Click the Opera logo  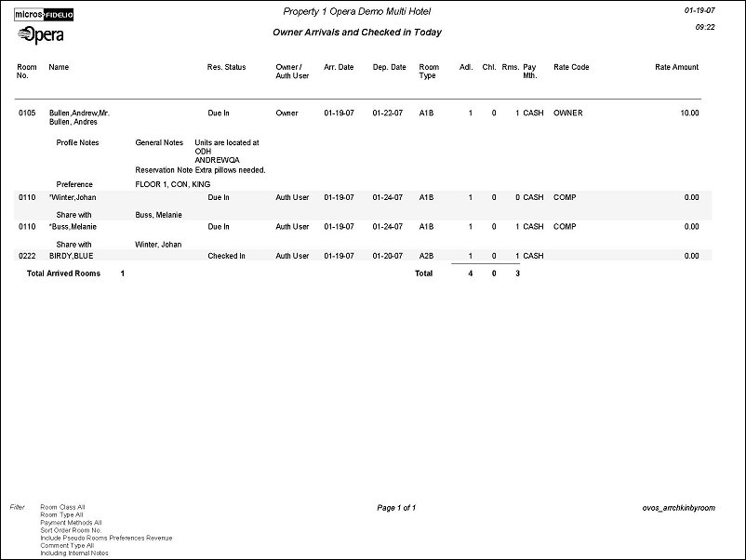41,35
